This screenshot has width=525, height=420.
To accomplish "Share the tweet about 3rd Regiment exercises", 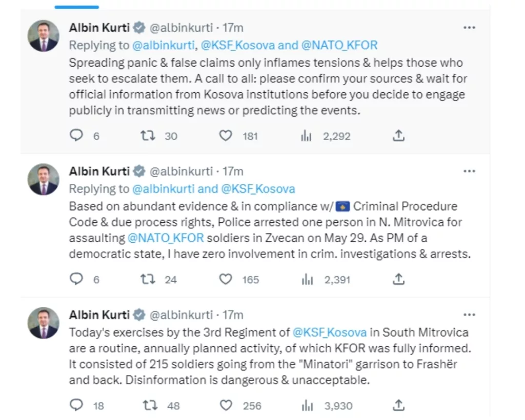I will pos(398,405).
